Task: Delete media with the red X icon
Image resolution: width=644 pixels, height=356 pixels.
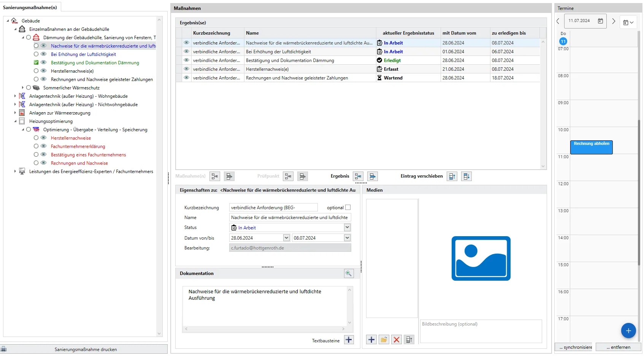Action: pyautogui.click(x=397, y=340)
